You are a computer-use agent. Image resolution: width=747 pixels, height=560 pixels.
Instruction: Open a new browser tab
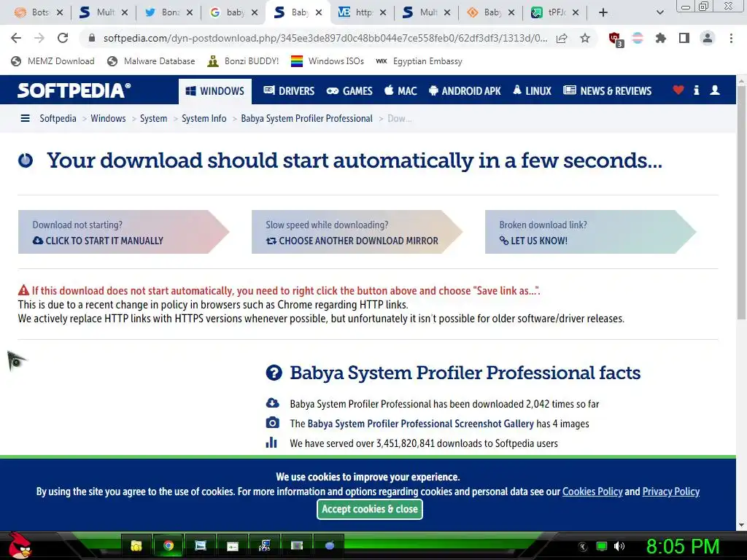(603, 12)
